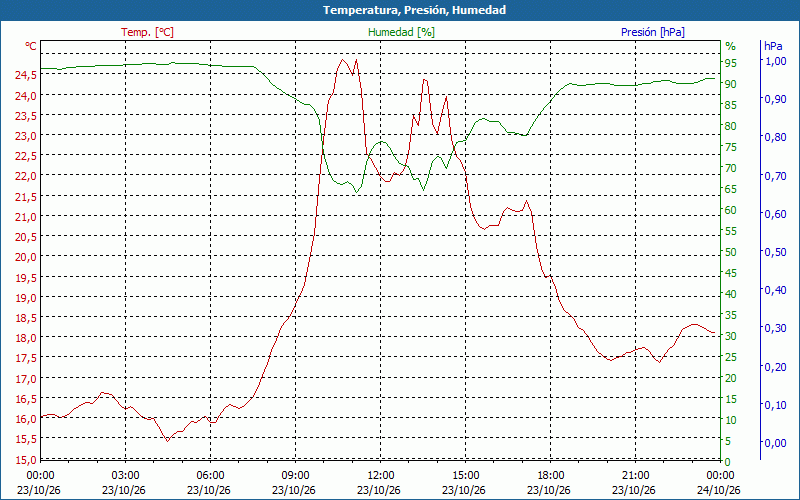Click the '65' humidity axis value
This screenshot has height=500, width=800.
[731, 189]
